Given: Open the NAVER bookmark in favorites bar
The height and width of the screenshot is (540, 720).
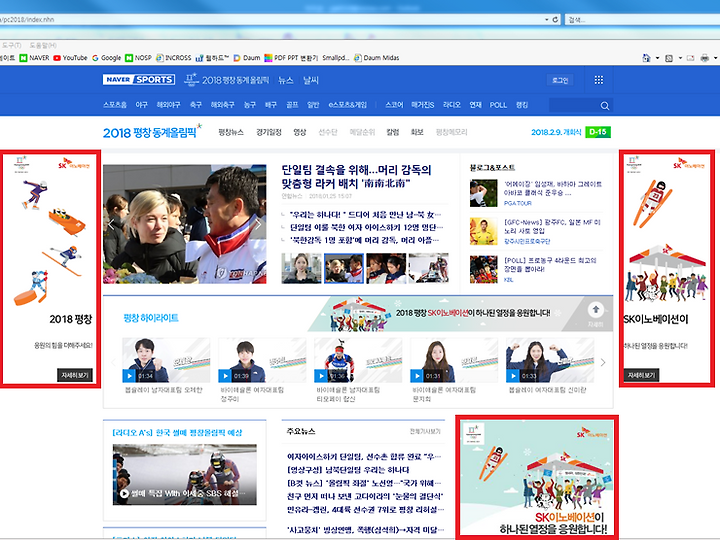Looking at the screenshot, I should tap(34, 58).
